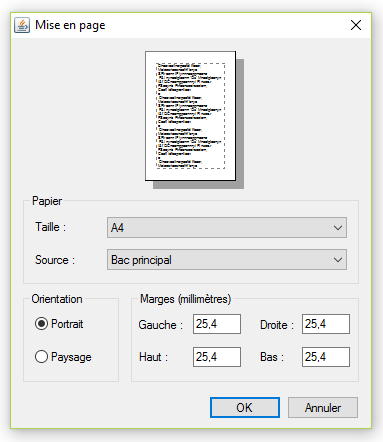Select the Paysage orientation radio button

[41, 356]
